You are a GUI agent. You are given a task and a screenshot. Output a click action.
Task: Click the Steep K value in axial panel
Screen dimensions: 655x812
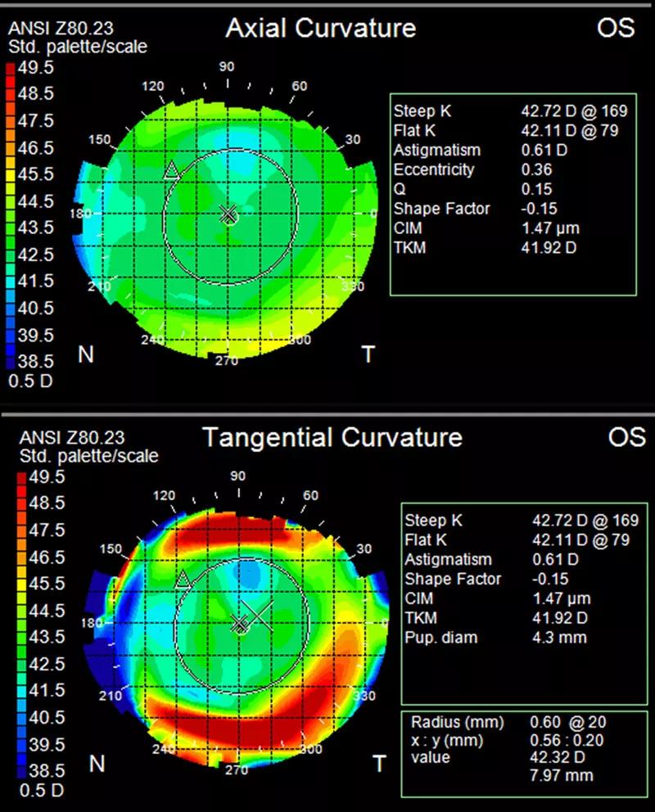coord(574,111)
